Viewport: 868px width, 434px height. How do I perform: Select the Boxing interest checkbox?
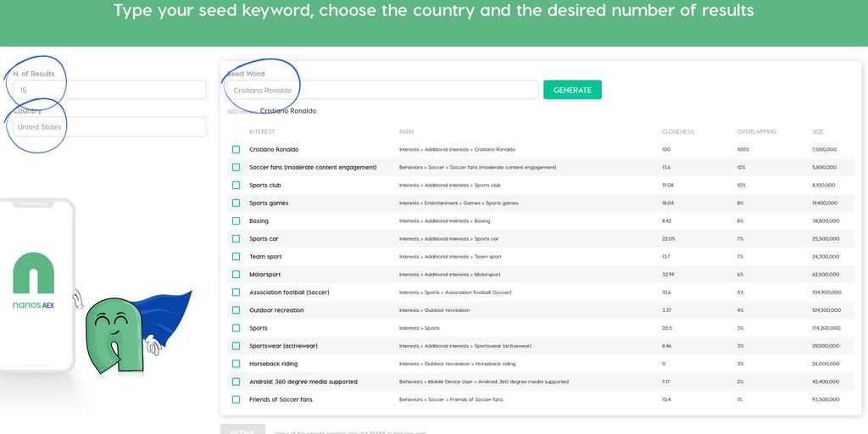pos(236,220)
